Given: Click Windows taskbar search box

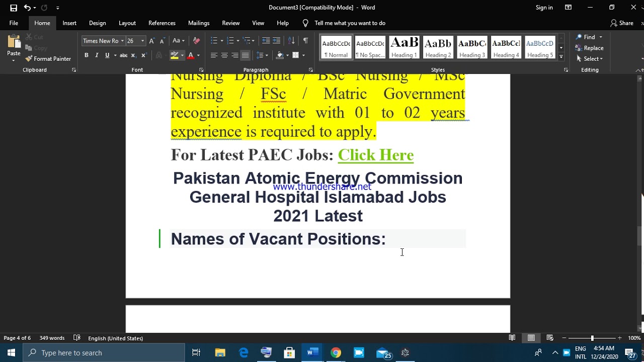Looking at the screenshot, I should [104, 353].
